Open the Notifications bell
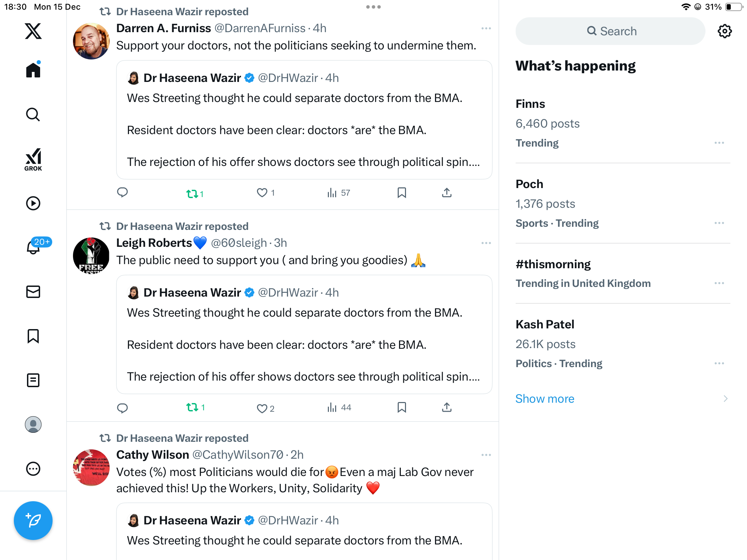747x560 pixels. (x=33, y=247)
